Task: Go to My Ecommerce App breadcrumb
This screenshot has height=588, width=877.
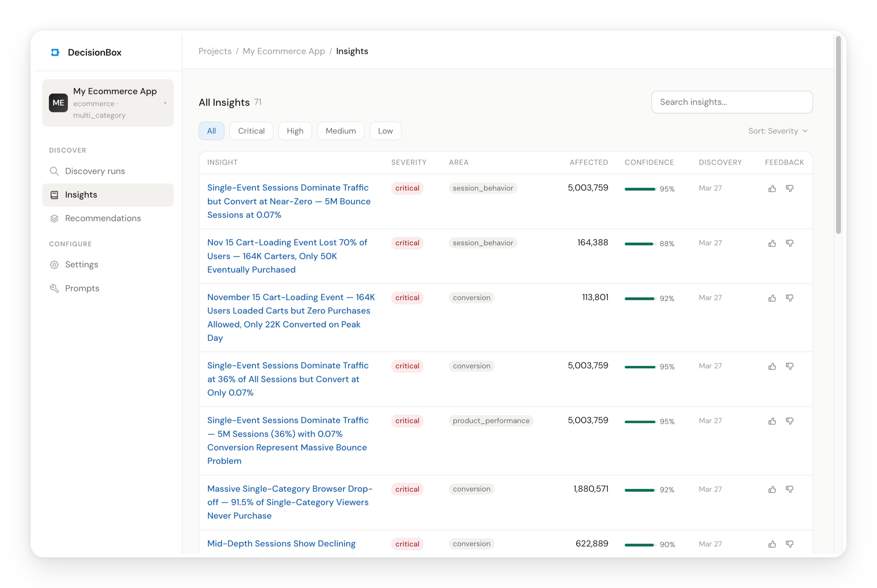Action: (284, 51)
